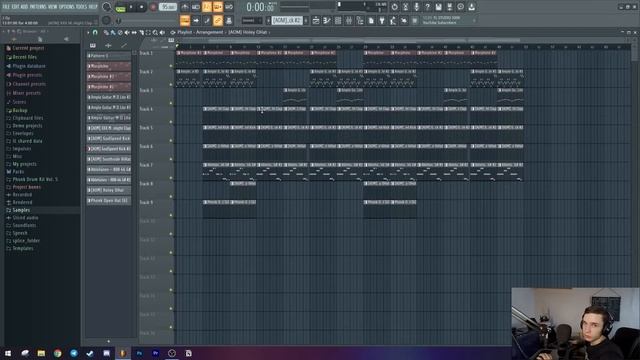This screenshot has height=360, width=640.
Task: Mute Track 1 using its green dot
Action: 171,65
